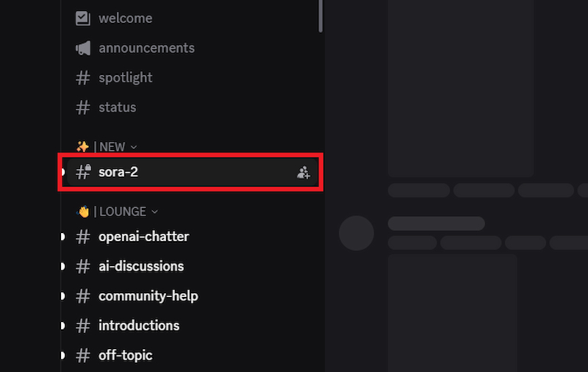Click the hash icon beside spotlight

point(83,77)
